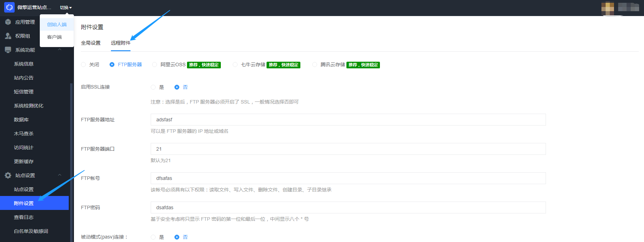Click the FTP服务器端口 input field
Image resolution: width=644 pixels, height=242 pixels.
(348, 149)
